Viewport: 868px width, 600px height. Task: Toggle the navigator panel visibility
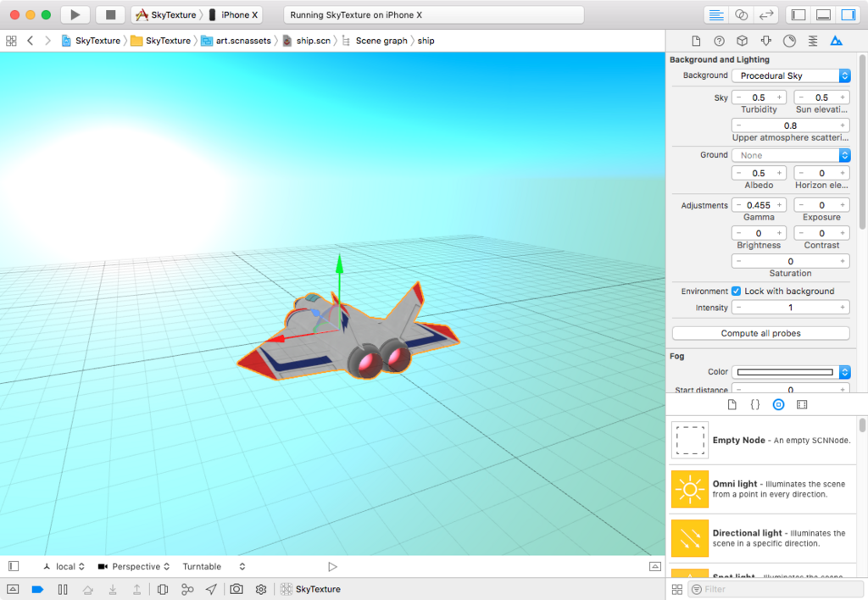(x=798, y=15)
